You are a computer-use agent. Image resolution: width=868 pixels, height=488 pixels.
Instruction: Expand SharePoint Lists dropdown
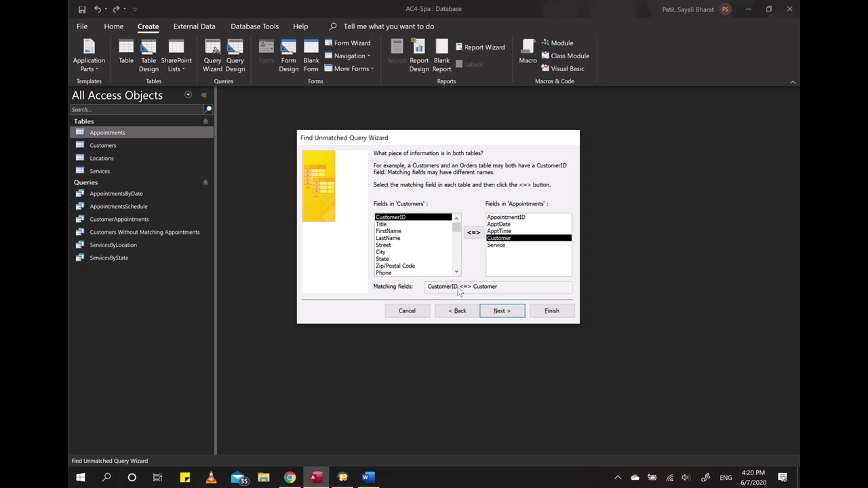point(176,56)
